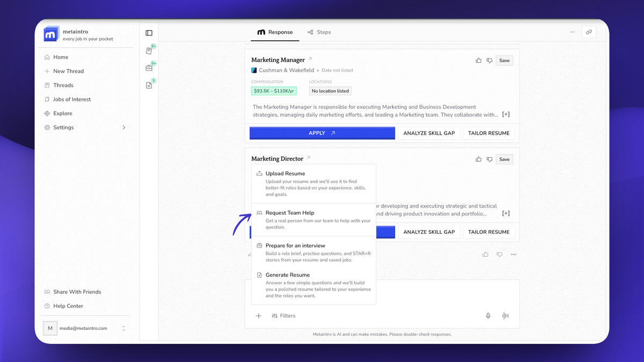Select Request Team Help menu option
Screen dimensions: 644x362
(x=314, y=220)
